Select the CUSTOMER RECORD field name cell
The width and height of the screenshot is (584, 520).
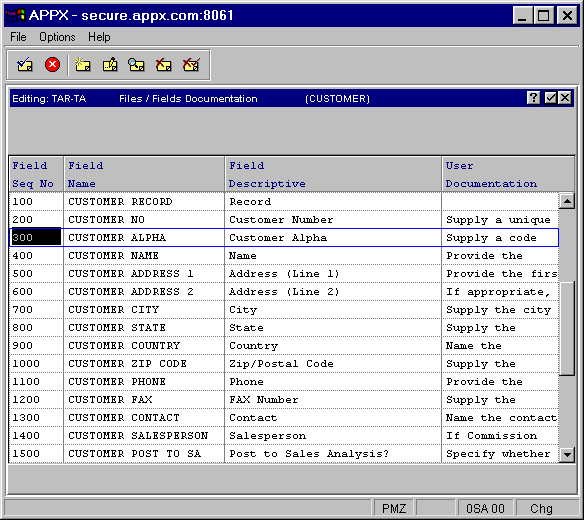point(144,202)
